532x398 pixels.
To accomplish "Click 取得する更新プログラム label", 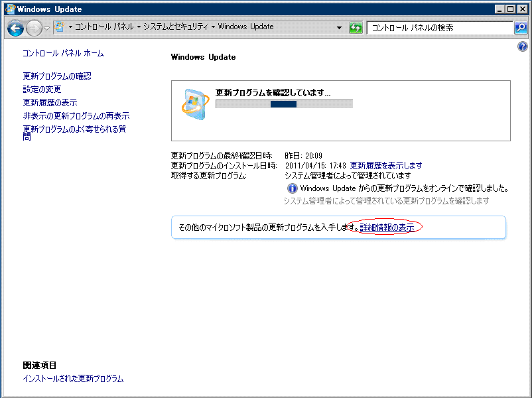I will 209,176.
